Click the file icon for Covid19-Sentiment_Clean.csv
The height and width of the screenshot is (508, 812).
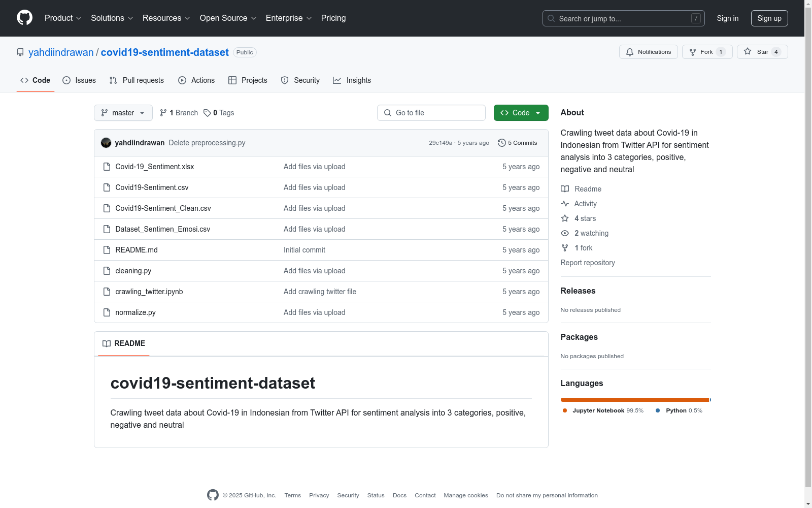pyautogui.click(x=107, y=208)
